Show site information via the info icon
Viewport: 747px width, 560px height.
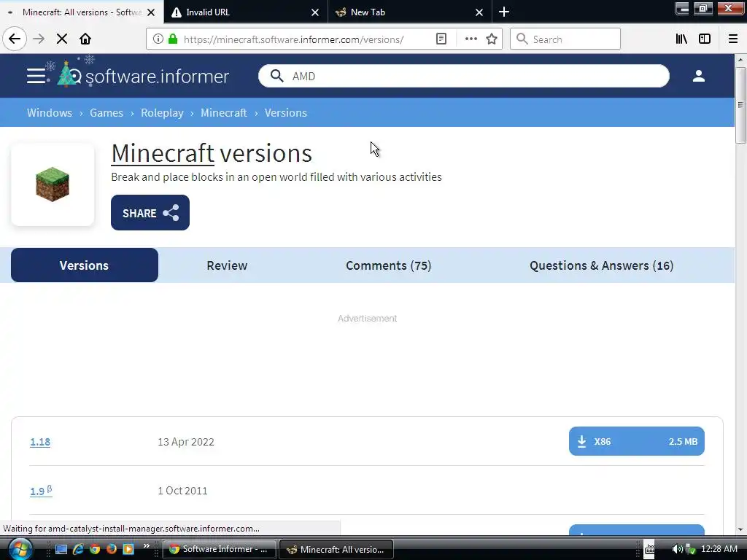[x=158, y=39]
